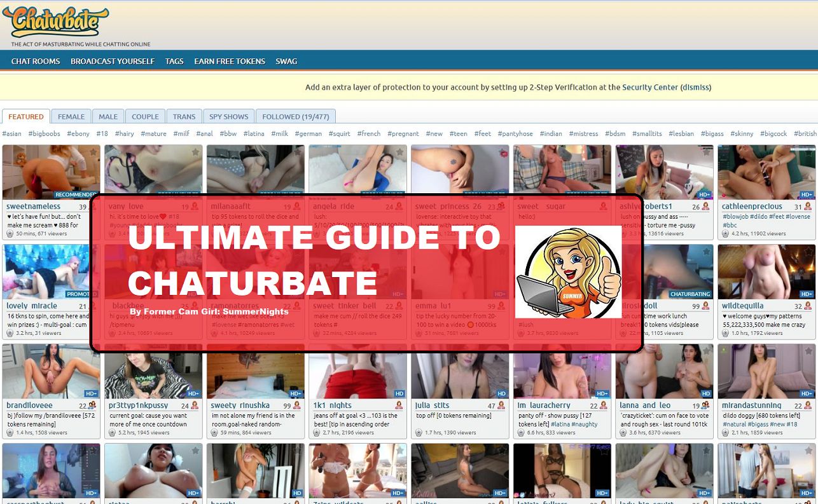Click the follow star on lanna_and_leo card

pos(706,351)
